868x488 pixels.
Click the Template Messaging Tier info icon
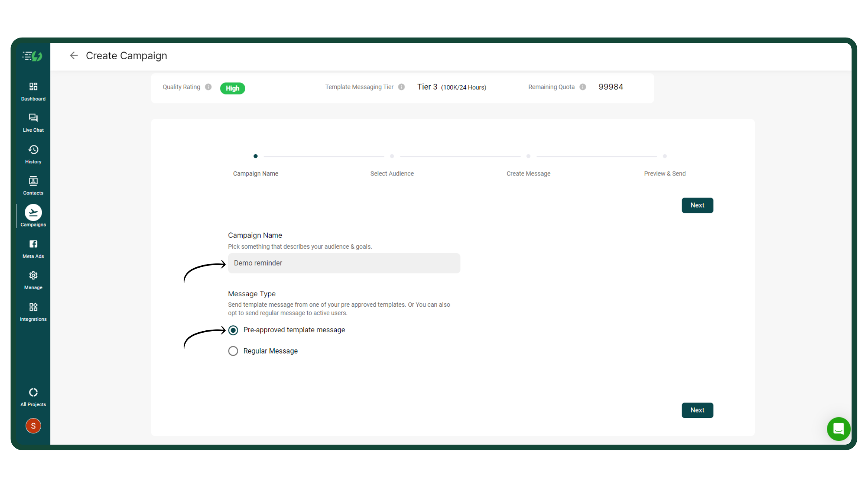pyautogui.click(x=401, y=87)
